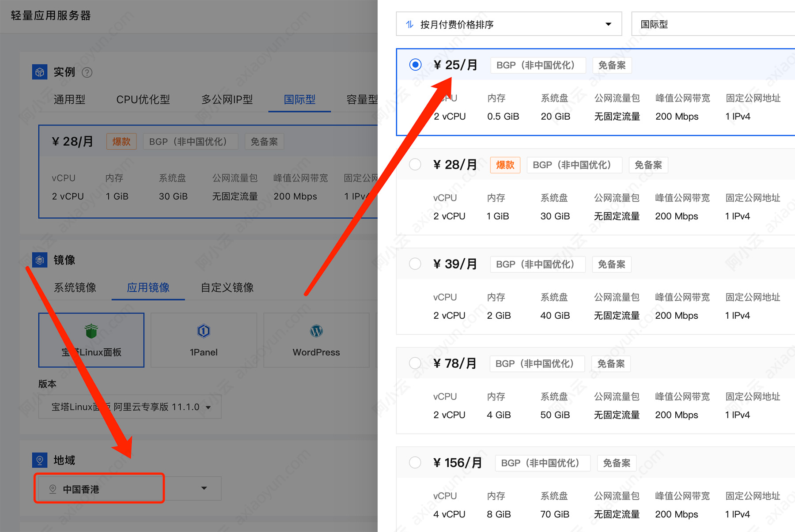Click the 轻量应用服务器 page title
This screenshot has width=795, height=532.
pos(51,15)
